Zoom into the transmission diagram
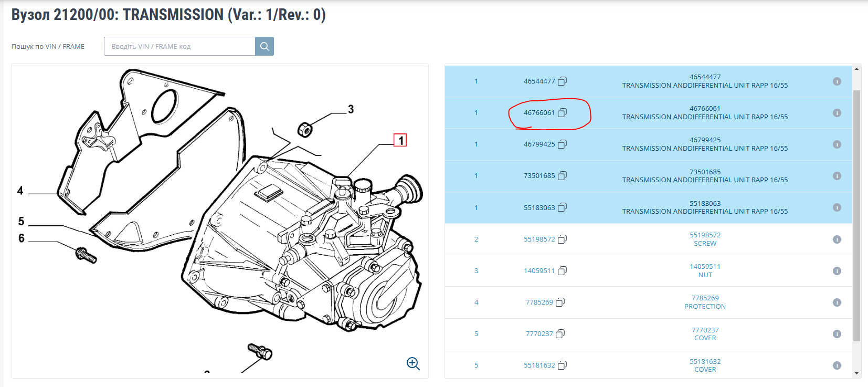 [413, 363]
